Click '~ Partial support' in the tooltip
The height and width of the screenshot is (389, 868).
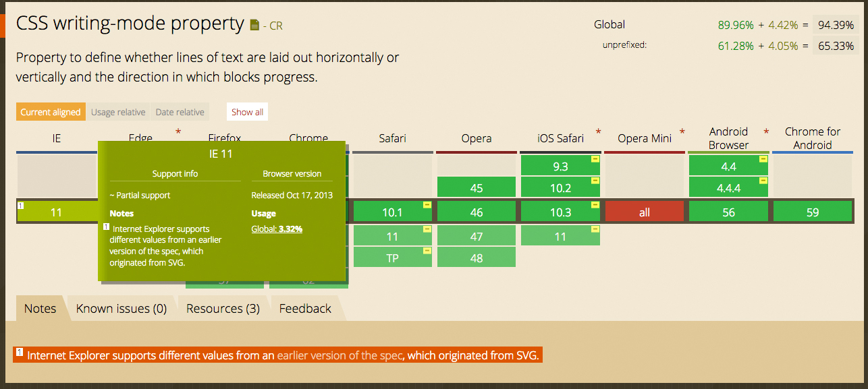140,196
